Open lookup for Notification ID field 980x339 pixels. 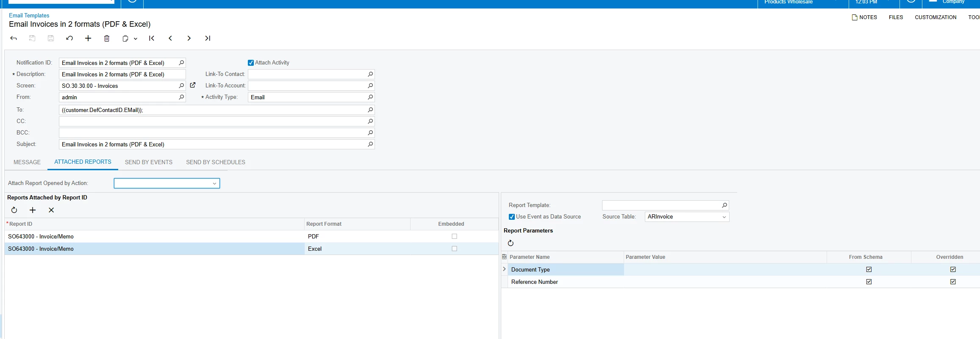[181, 63]
